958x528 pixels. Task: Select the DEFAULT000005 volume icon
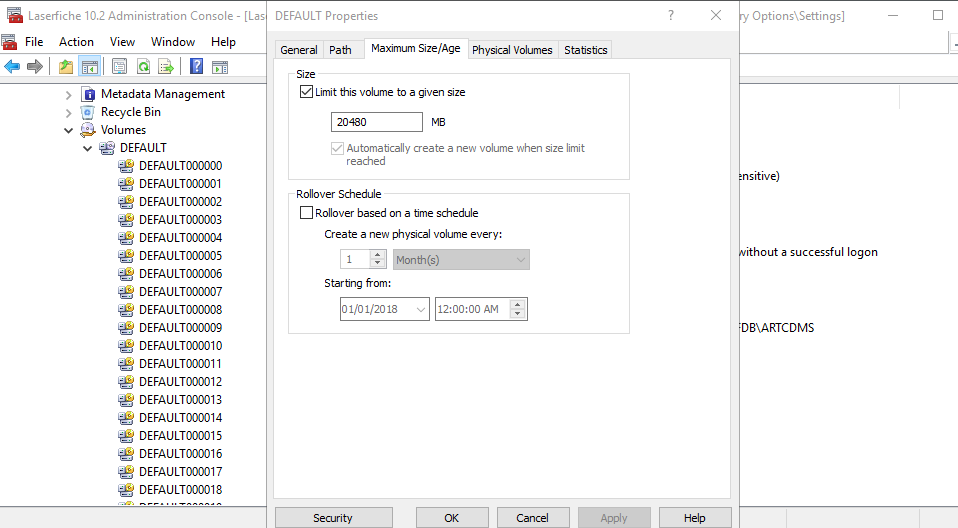(126, 256)
